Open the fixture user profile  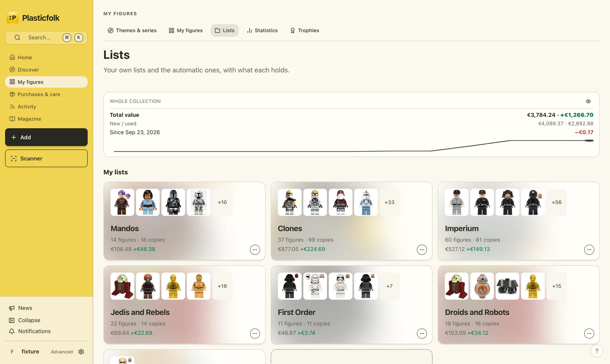pos(25,352)
